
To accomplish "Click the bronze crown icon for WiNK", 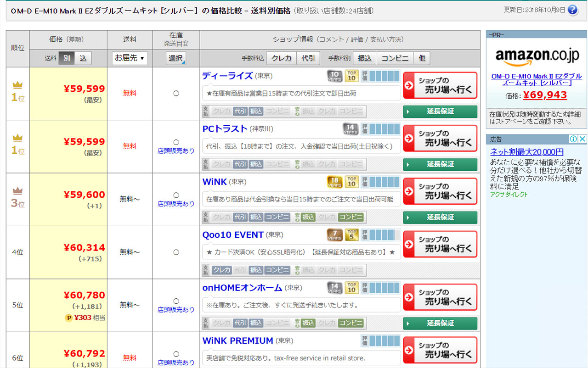I will coord(17,191).
